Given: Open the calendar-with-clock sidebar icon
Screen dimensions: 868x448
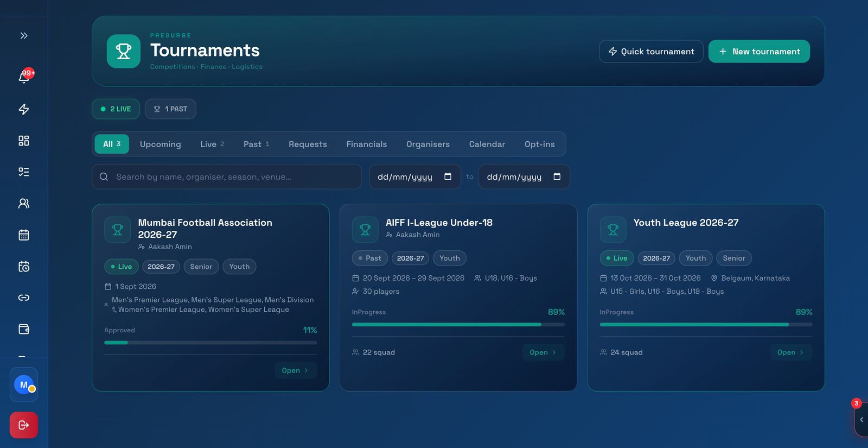Looking at the screenshot, I should coord(24,267).
